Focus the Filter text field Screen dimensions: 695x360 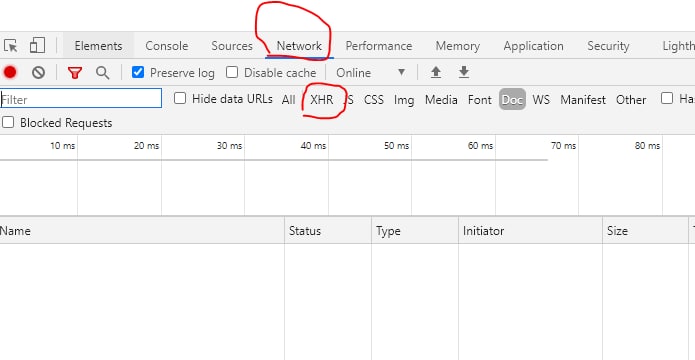(81, 98)
